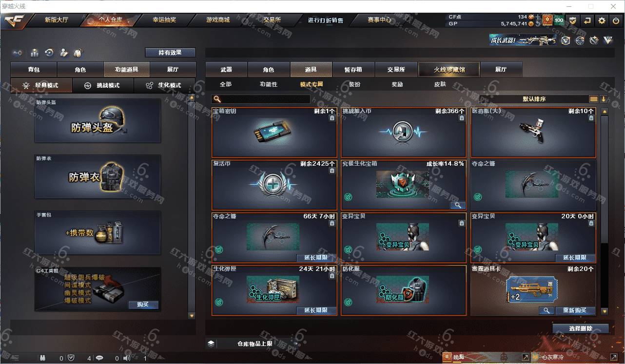Click the 选择删除 button
The height and width of the screenshot is (364, 625).
click(x=581, y=328)
